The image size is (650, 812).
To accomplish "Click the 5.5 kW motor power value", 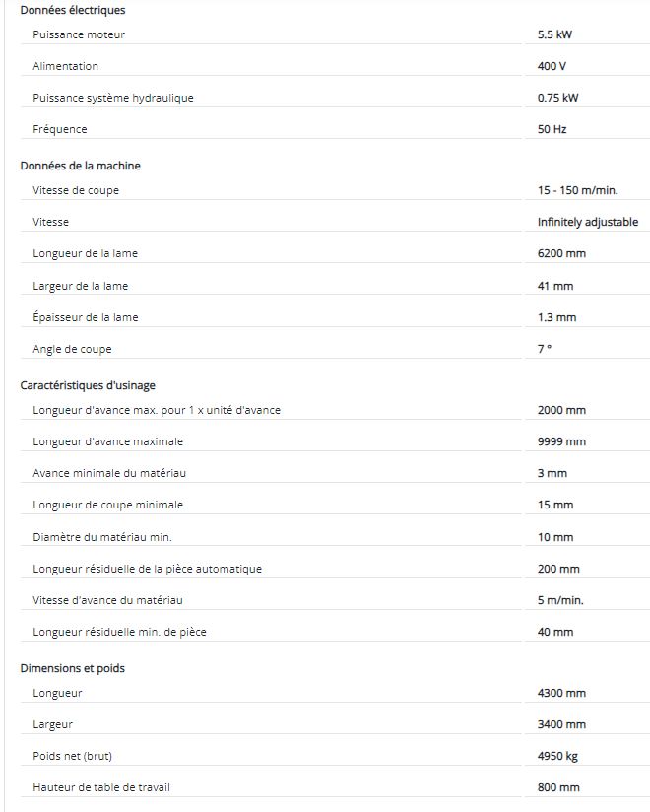I will 554,34.
